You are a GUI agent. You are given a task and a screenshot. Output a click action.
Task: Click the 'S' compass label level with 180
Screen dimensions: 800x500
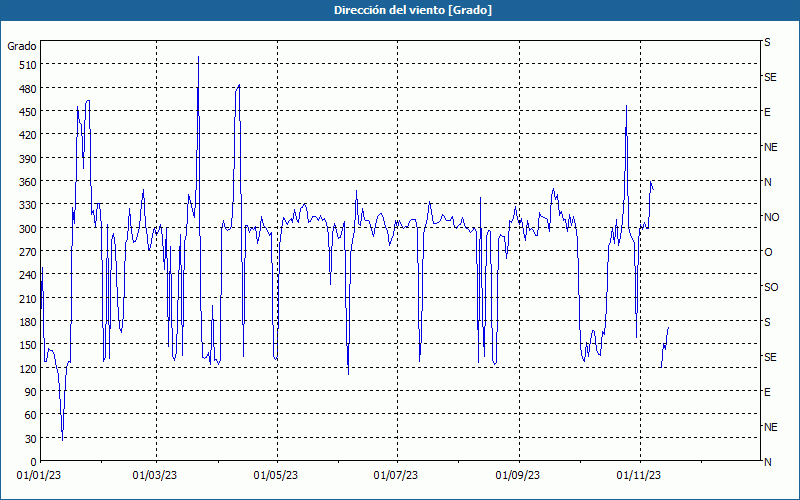click(x=767, y=322)
